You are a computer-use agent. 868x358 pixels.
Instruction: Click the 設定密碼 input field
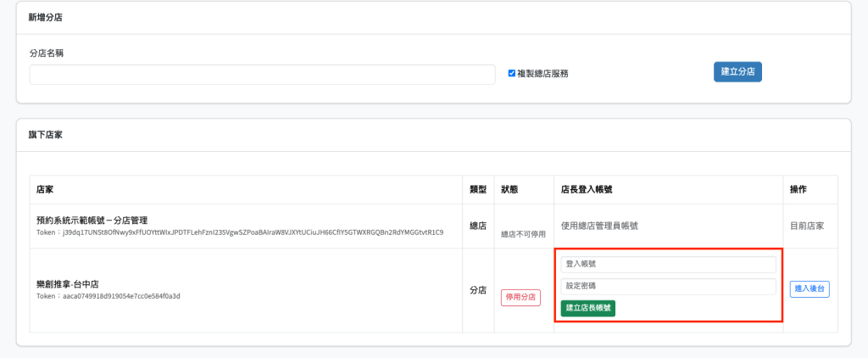[668, 287]
